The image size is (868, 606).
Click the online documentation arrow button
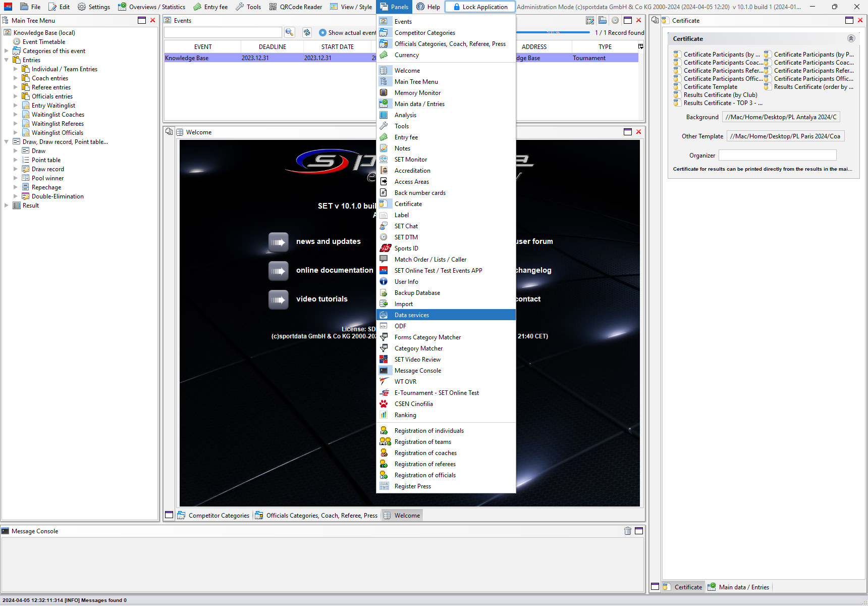point(279,271)
